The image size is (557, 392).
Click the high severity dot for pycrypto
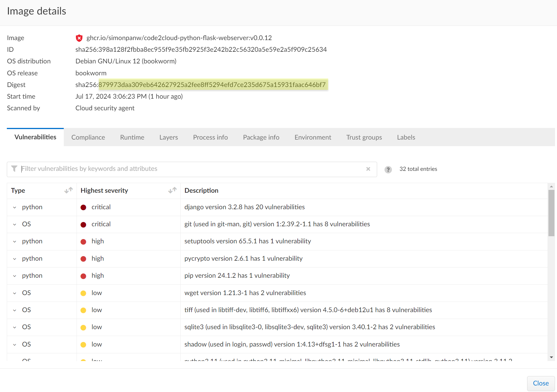tap(83, 259)
